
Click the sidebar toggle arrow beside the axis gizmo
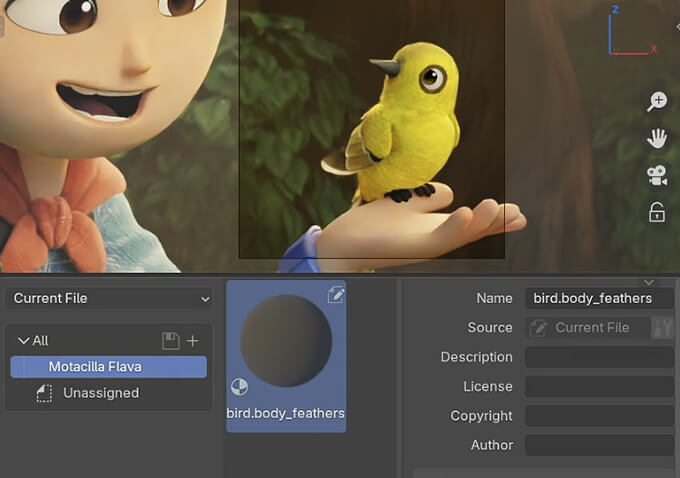pyautogui.click(x=677, y=27)
